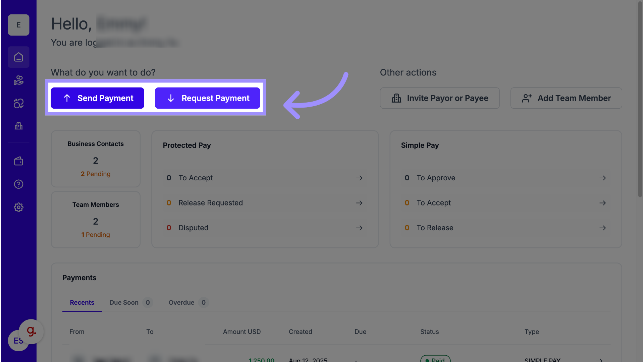Click Invite Payor or Payee

[x=439, y=98]
